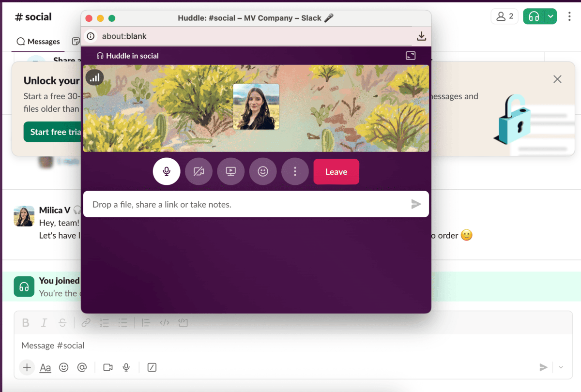This screenshot has width=581, height=392.
Task: Click the Start free trial button
Action: (x=52, y=132)
